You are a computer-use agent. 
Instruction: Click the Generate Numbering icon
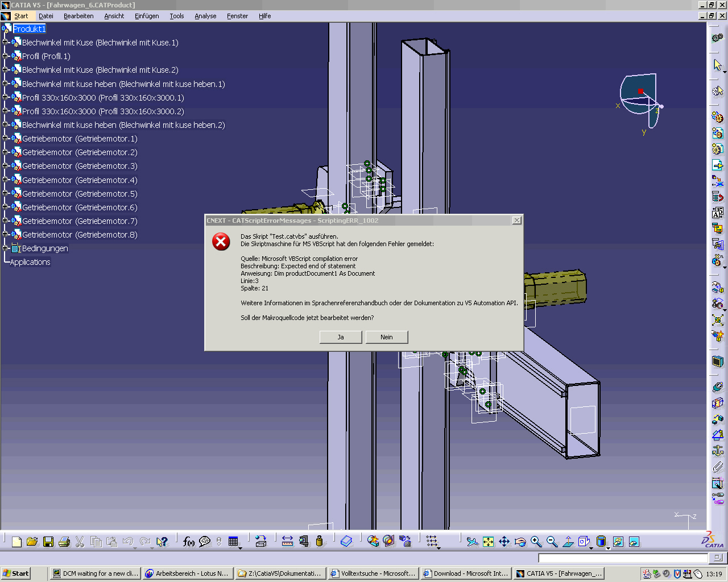pyautogui.click(x=718, y=213)
